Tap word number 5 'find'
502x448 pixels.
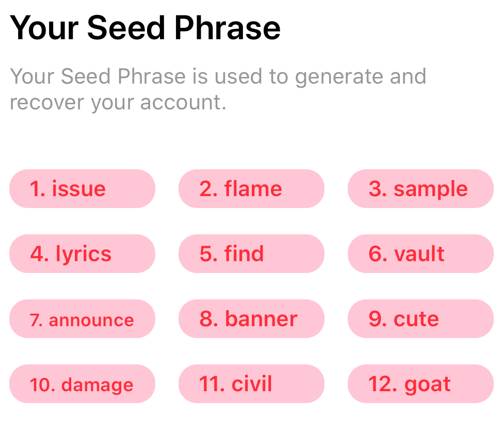coord(251,254)
